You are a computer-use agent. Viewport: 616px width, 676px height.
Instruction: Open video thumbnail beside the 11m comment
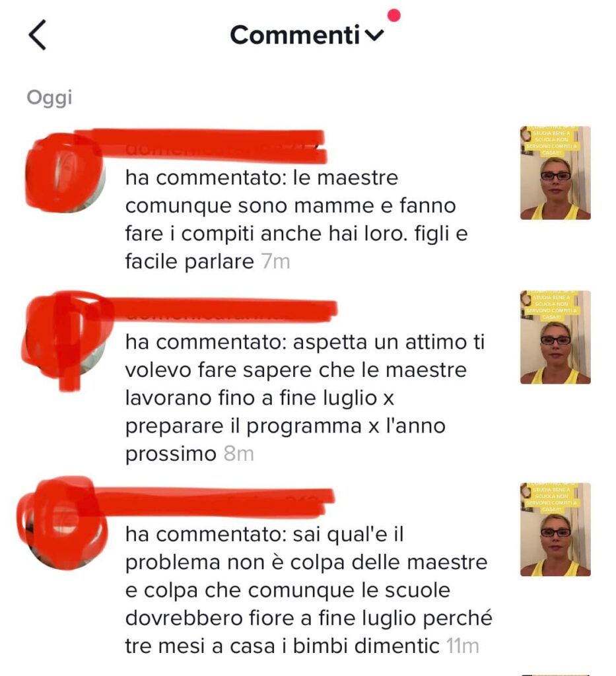tap(555, 529)
